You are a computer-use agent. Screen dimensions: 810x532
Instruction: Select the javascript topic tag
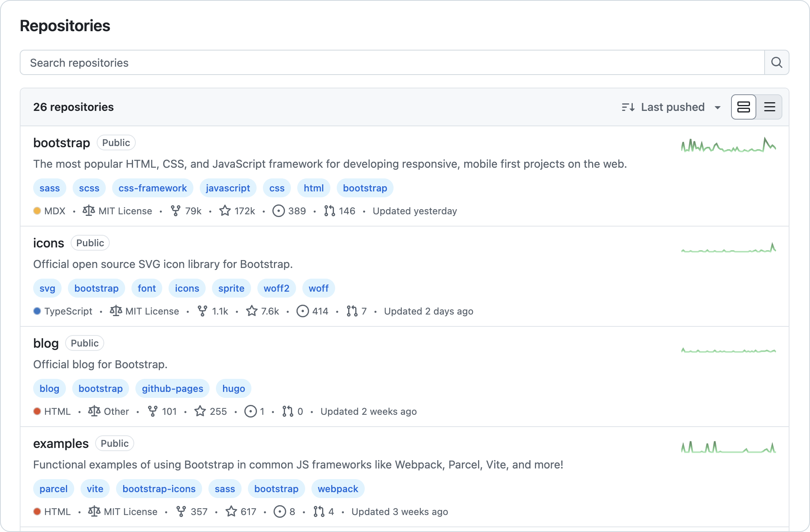(228, 188)
